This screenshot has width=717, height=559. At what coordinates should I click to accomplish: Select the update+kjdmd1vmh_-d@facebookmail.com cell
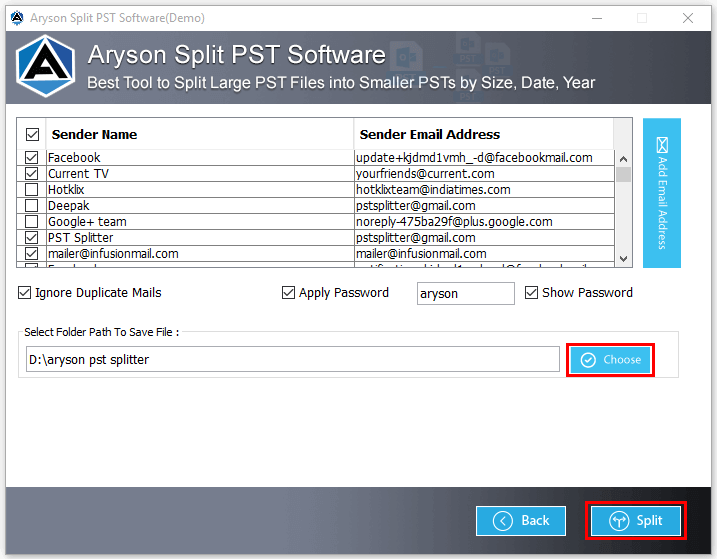coord(484,157)
